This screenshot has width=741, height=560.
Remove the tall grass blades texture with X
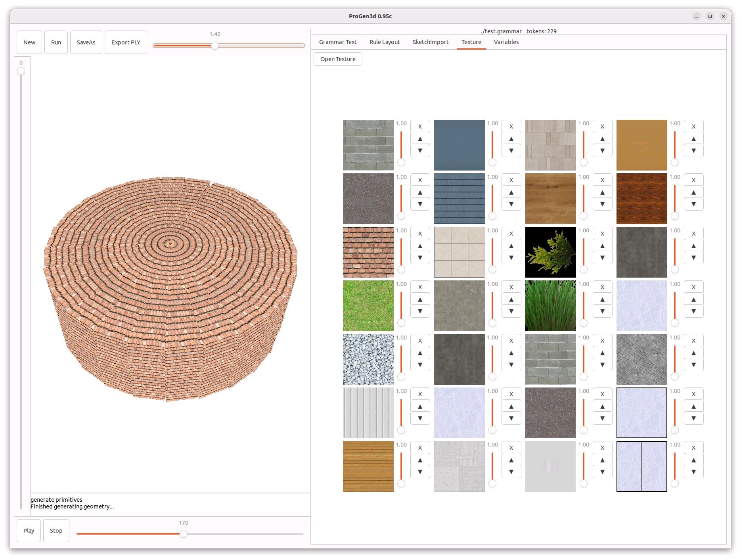pos(602,287)
